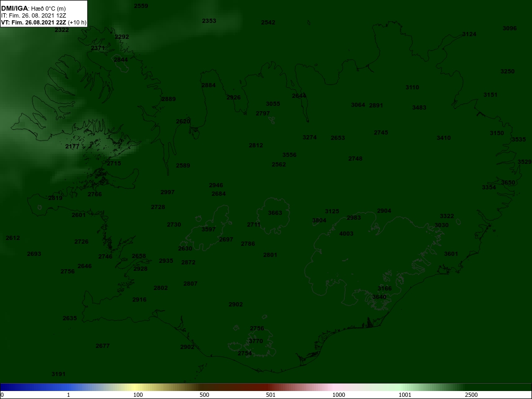Click the 2819 height label

[x=55, y=198]
